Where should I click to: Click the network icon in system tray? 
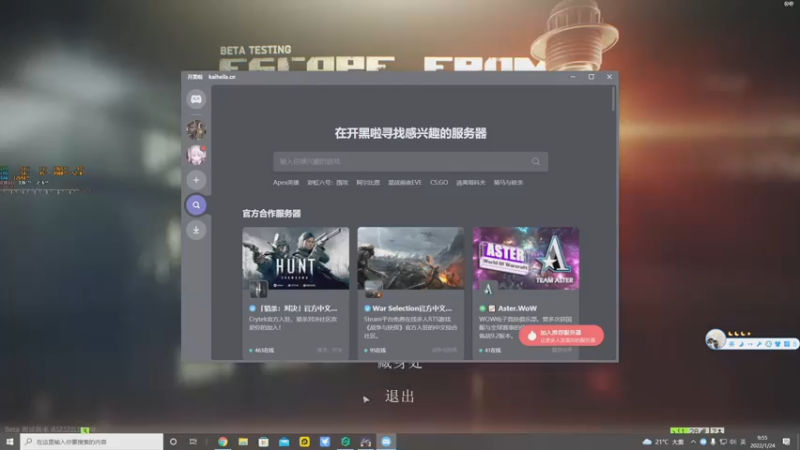(x=723, y=442)
